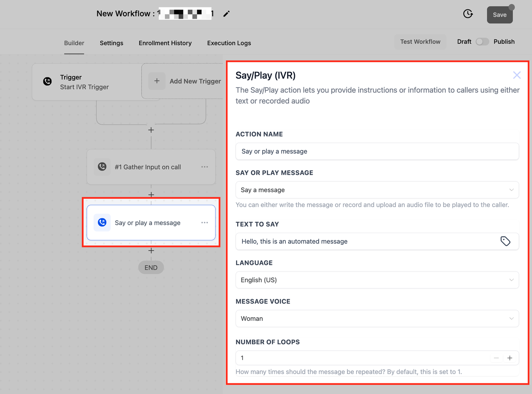Open the Execution Logs tab
The width and height of the screenshot is (532, 394).
(x=229, y=43)
